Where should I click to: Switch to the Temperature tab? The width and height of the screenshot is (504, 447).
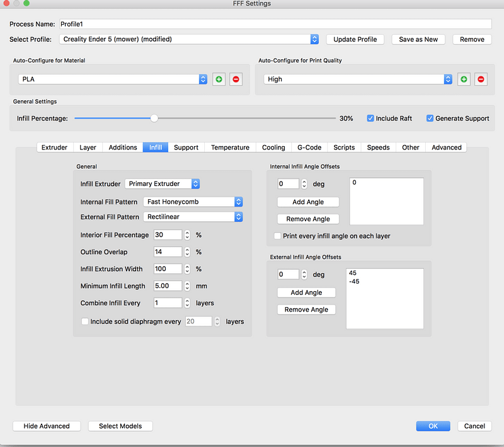230,148
